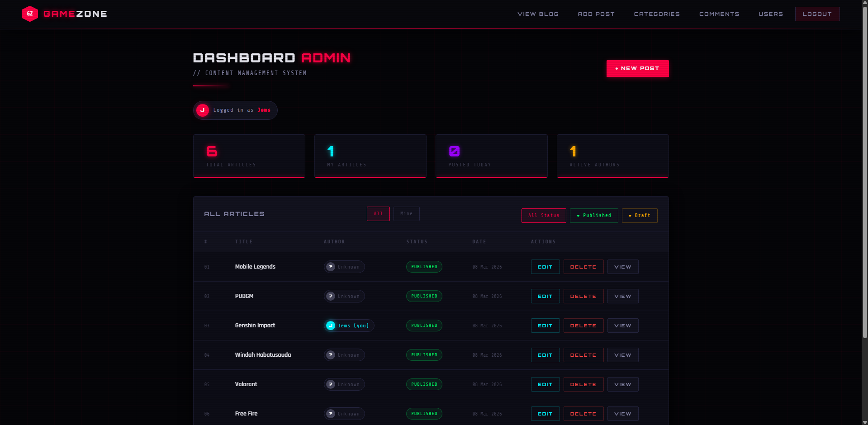Click the Title column header

(244, 242)
